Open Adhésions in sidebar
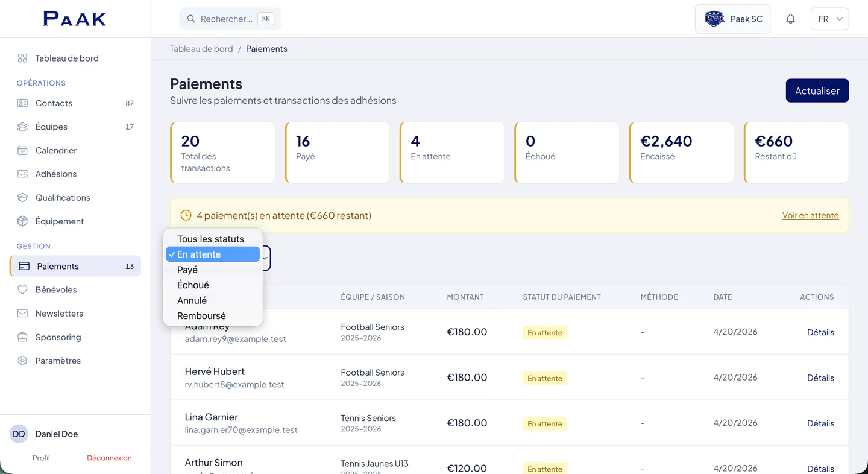This screenshot has height=474, width=868. (75, 174)
